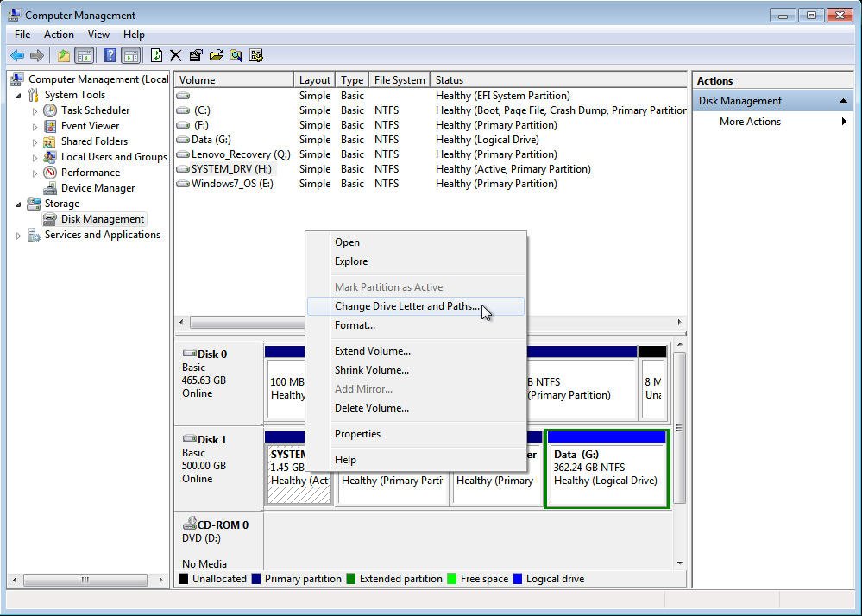Expand the Services and Applications node
The width and height of the screenshot is (862, 616).
18,235
